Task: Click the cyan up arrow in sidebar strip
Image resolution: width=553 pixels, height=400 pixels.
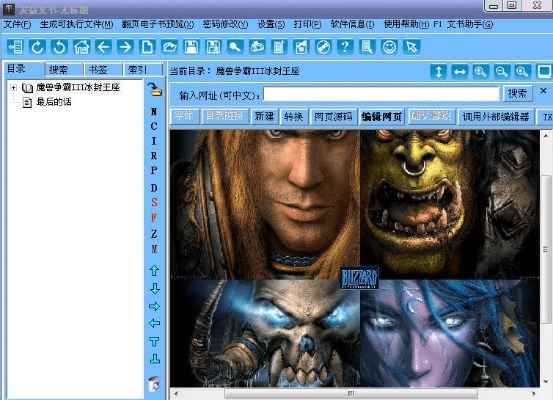Action: [x=154, y=271]
